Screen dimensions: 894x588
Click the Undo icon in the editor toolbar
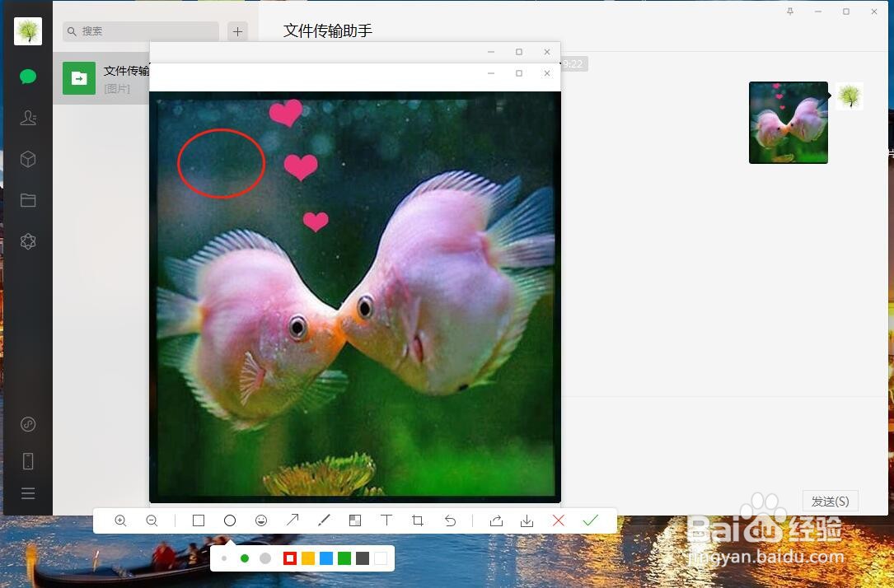tap(449, 520)
